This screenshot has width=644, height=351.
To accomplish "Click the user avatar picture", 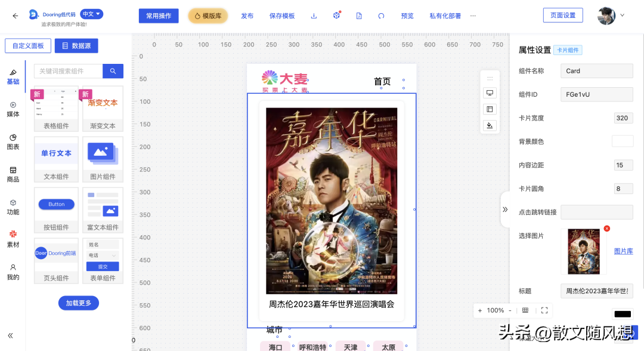I will (606, 16).
